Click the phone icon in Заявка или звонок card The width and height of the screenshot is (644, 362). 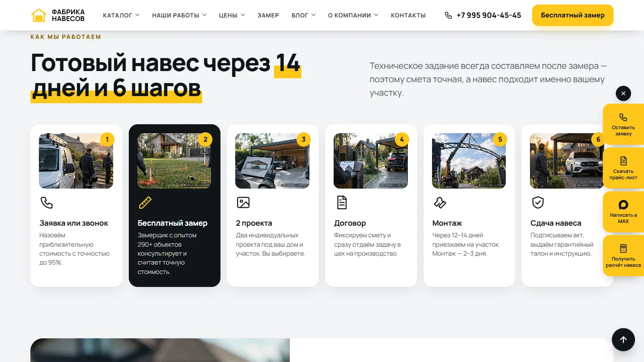point(47,202)
